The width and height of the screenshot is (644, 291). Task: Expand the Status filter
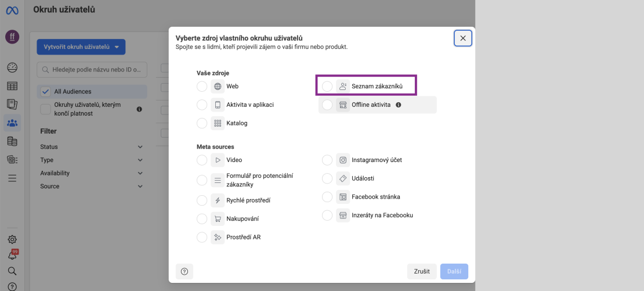[92, 147]
